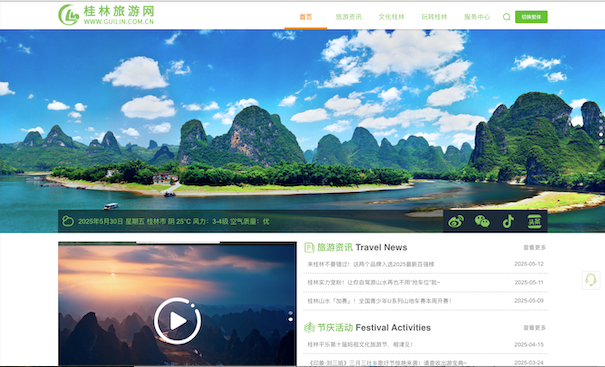Click the cloud weather icon in banner bar
The width and height of the screenshot is (605, 367).
click(68, 221)
